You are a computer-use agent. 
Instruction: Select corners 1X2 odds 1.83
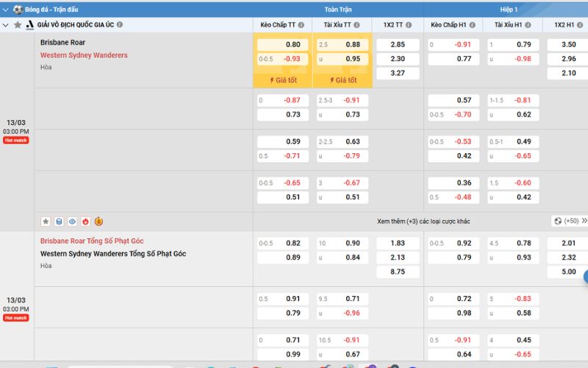pos(398,244)
